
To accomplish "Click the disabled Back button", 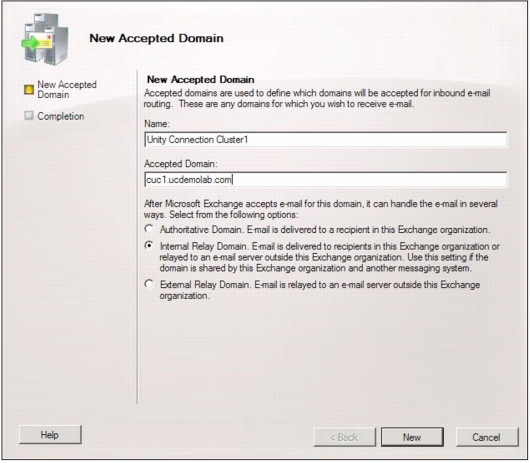I will (344, 437).
